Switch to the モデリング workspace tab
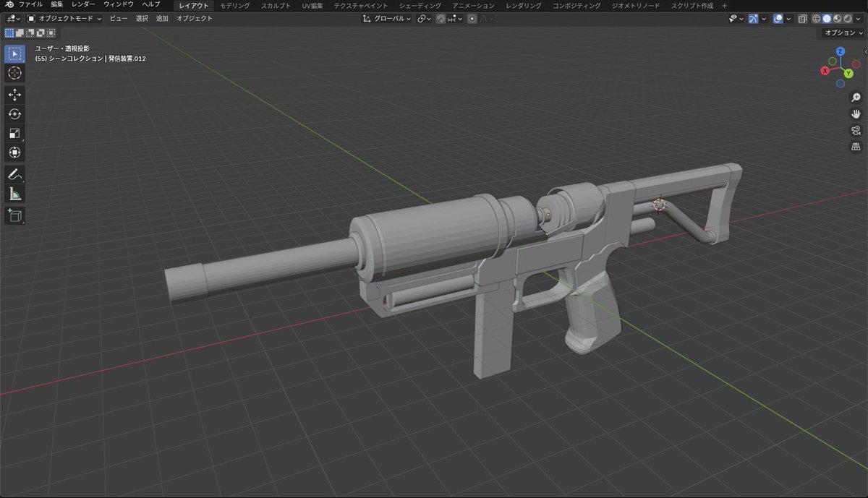The width and height of the screenshot is (868, 498). [x=235, y=6]
